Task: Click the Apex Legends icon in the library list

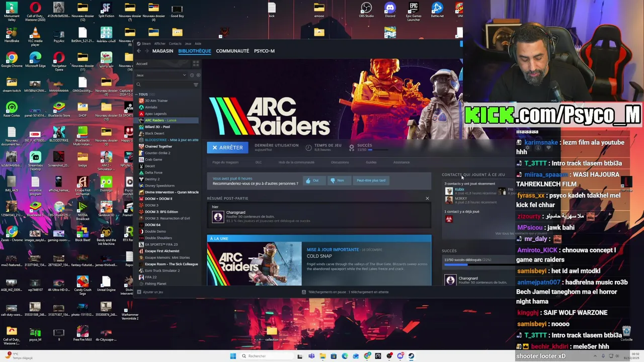Action: tap(141, 114)
